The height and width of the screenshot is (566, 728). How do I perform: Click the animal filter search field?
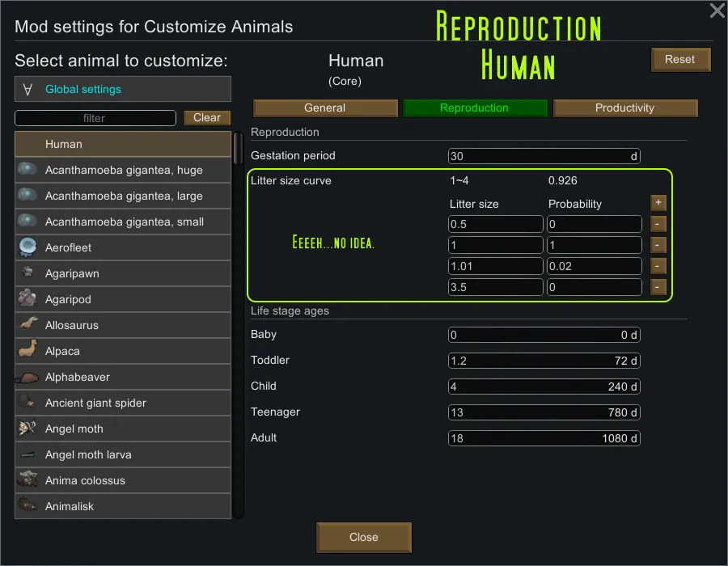[95, 118]
